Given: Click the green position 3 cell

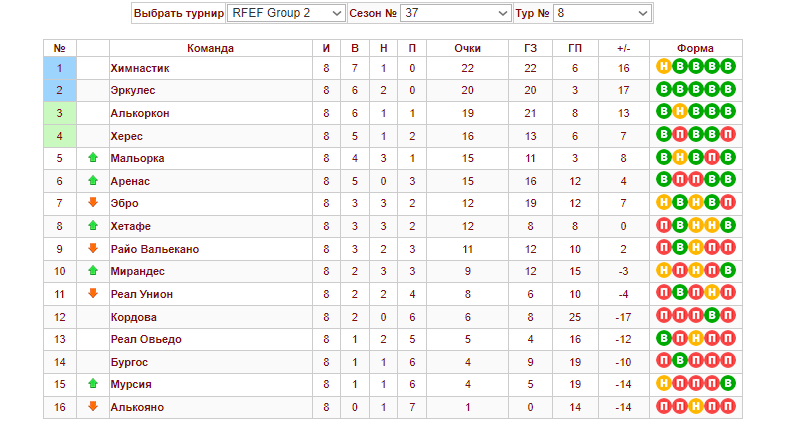Looking at the screenshot, I should tap(60, 113).
